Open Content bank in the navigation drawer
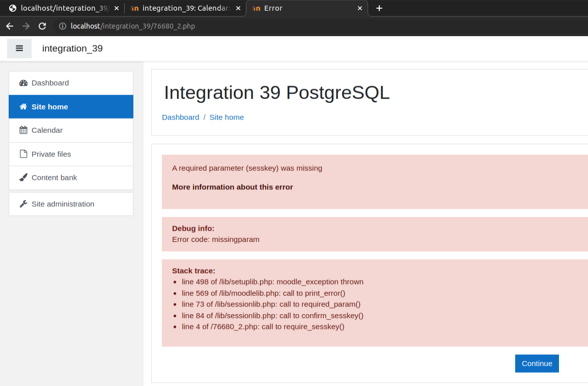This screenshot has height=386, width=588. tap(71, 177)
